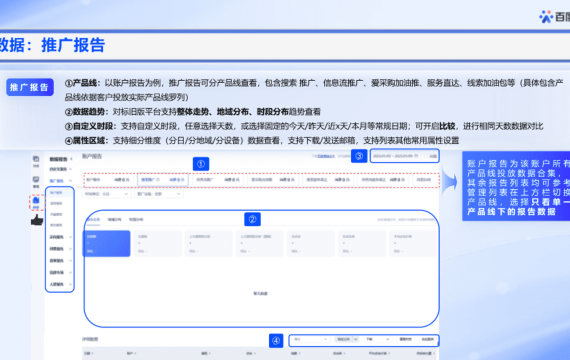Click the 自定义列 button
This screenshot has height=360, width=570.
coord(343,339)
